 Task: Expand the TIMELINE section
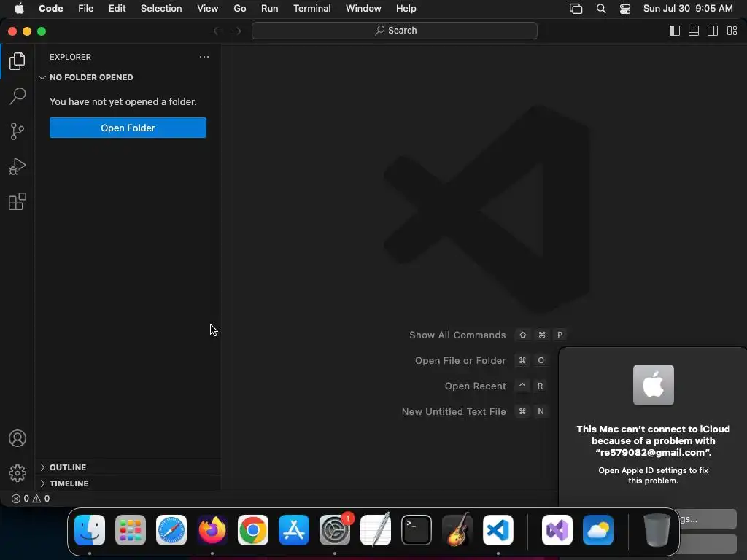tap(128, 483)
